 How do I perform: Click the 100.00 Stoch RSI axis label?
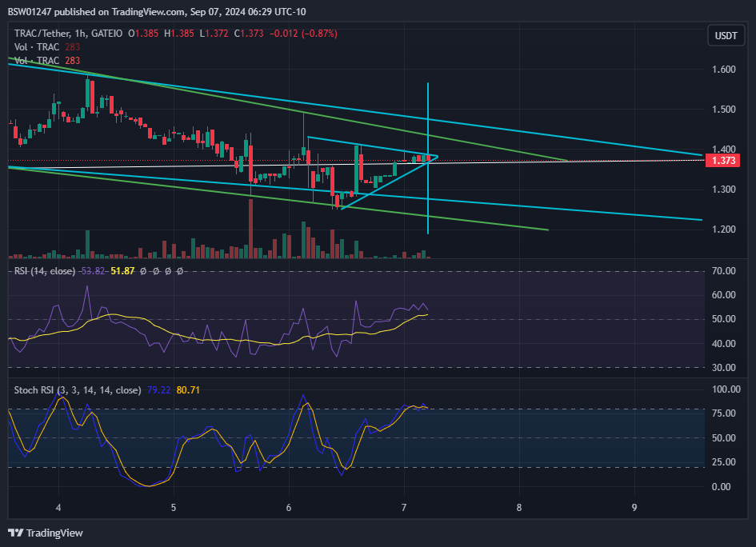(726, 389)
